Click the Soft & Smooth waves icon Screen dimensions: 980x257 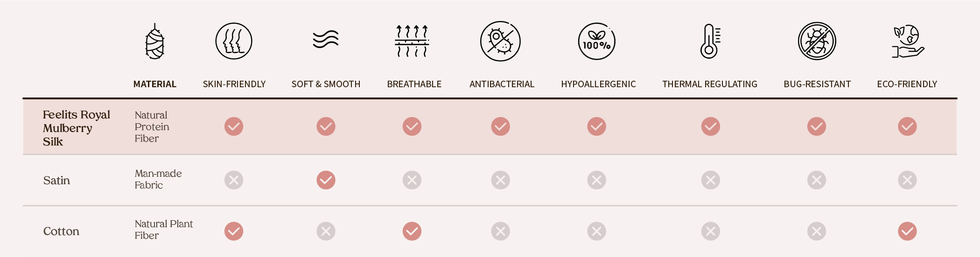coord(326,40)
